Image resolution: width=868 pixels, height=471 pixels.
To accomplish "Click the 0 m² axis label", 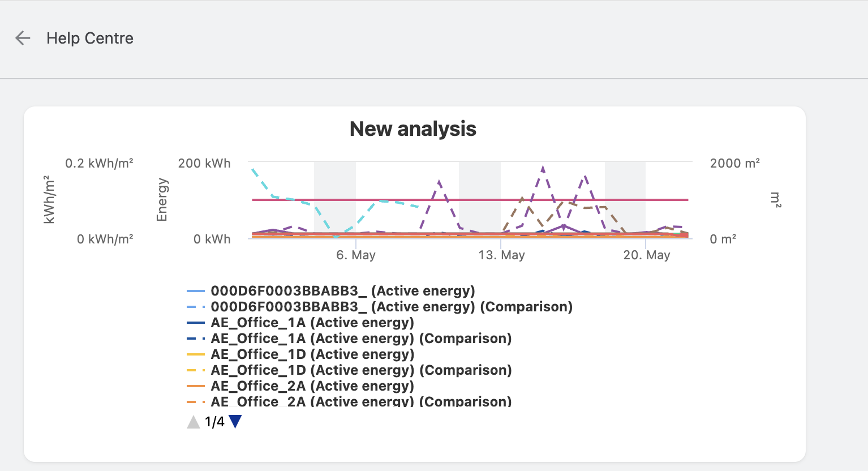I will [x=723, y=239].
